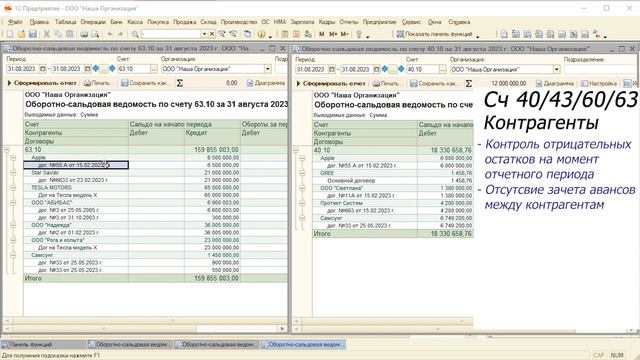640x360 pixels.
Task: Collapse GREE group in 40.10 report
Action: click(x=302, y=173)
